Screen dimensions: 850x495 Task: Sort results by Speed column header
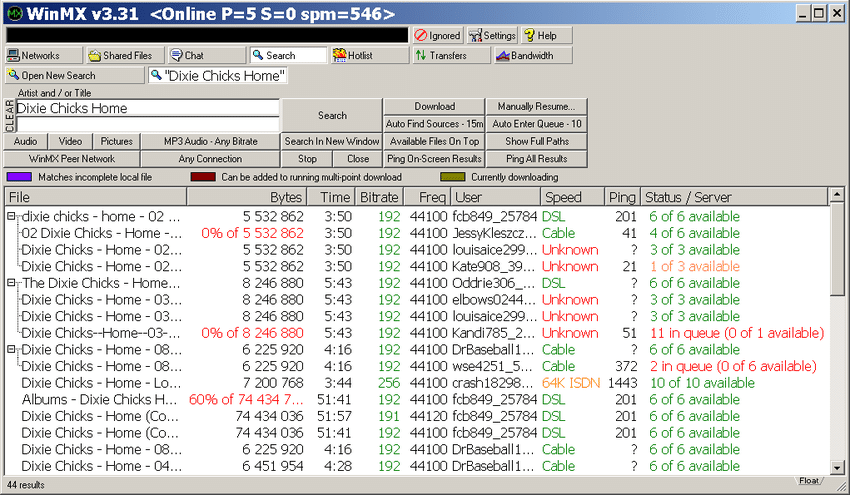[x=572, y=197]
